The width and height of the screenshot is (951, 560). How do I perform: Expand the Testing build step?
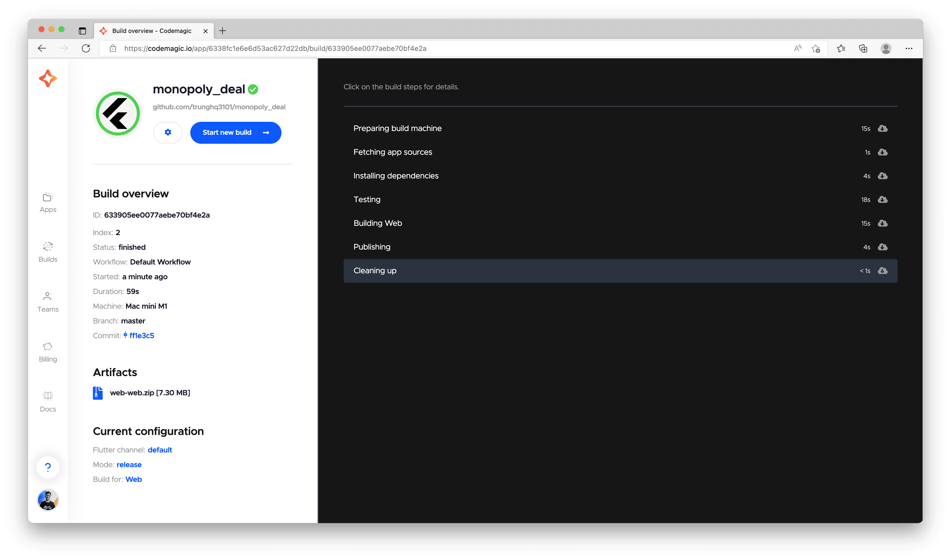click(620, 200)
